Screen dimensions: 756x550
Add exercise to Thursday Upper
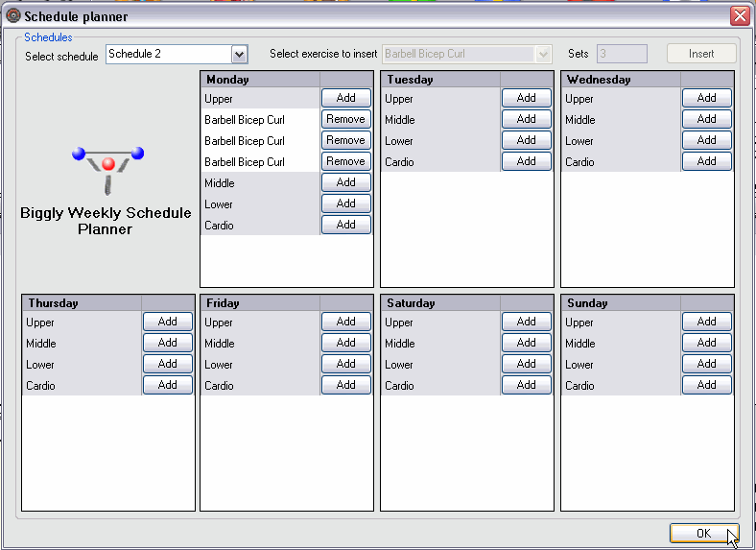(x=167, y=322)
